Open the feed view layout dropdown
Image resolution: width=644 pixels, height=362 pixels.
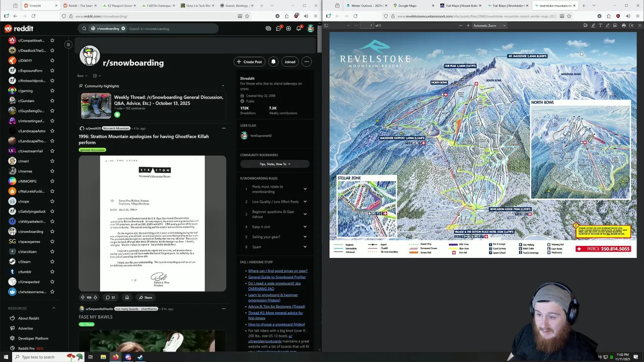[x=97, y=76]
